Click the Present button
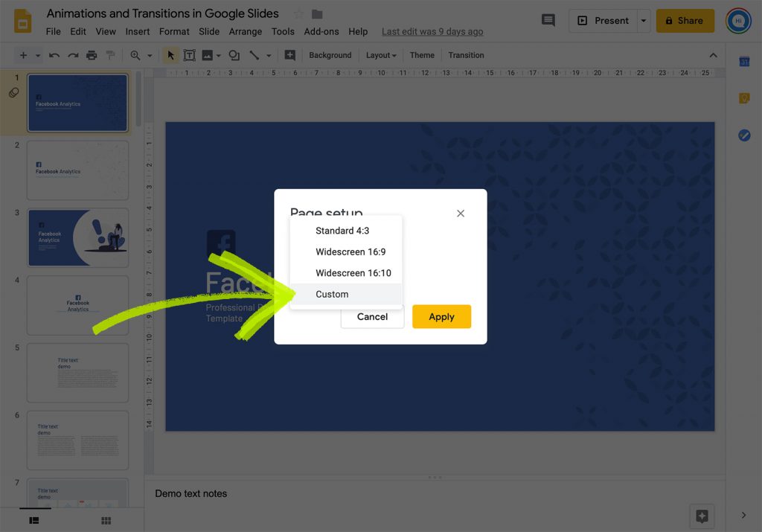This screenshot has width=762, height=532. 603,21
